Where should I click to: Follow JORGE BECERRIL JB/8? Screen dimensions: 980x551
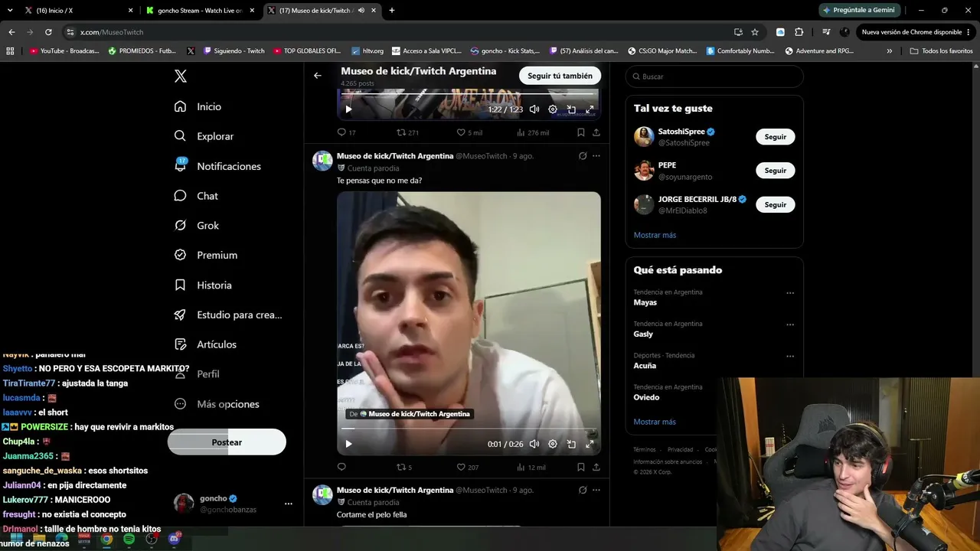775,204
